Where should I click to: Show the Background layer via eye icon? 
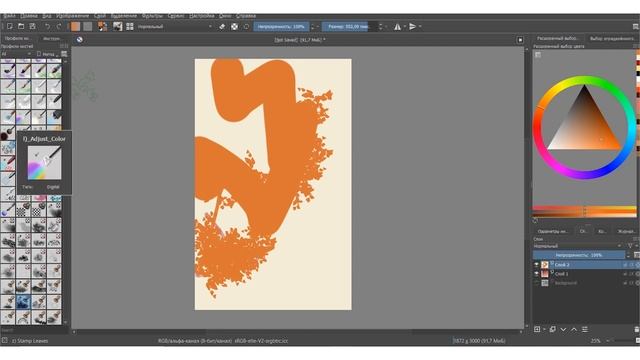(x=536, y=283)
